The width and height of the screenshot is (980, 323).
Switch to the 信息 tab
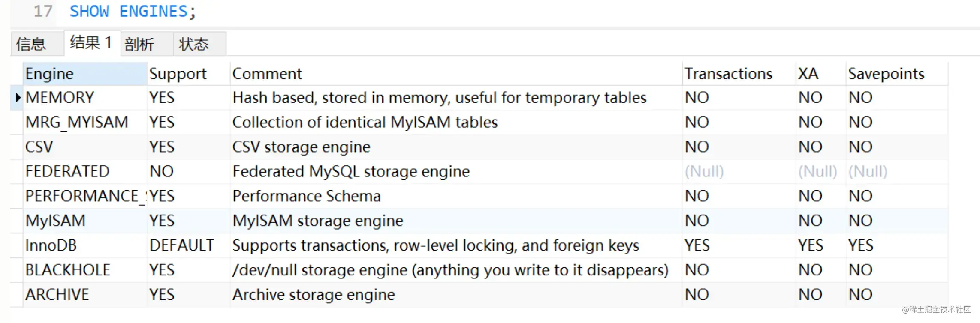coord(36,43)
